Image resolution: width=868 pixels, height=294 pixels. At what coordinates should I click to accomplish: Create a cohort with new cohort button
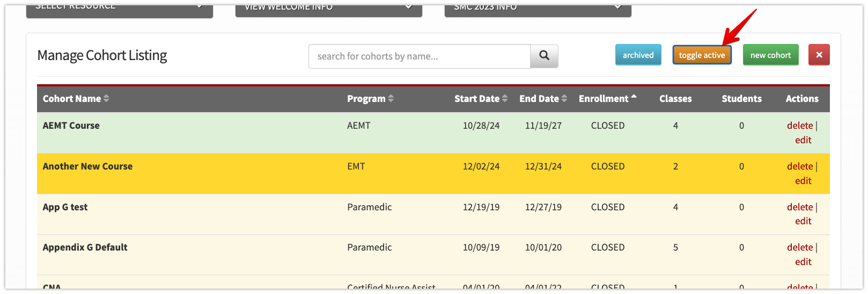click(771, 55)
